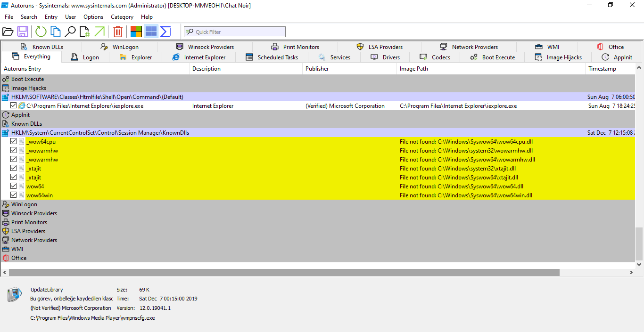644x332 pixels.
Task: Click the Sigma VirusTotal toolbar icon
Action: (x=165, y=32)
